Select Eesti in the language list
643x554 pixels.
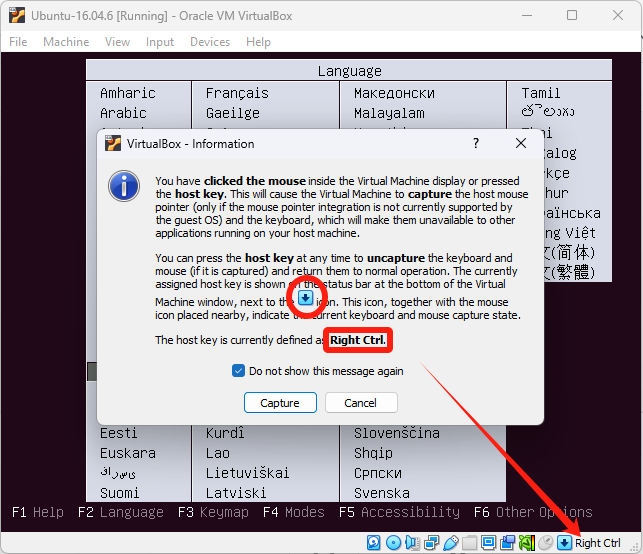119,433
